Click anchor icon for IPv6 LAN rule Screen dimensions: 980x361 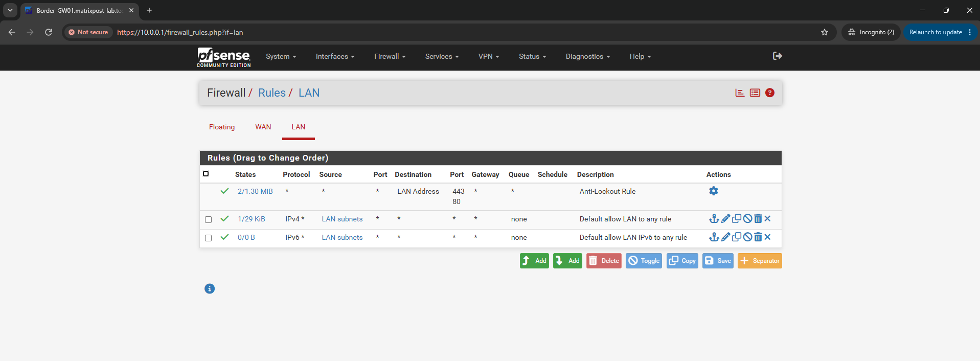click(x=714, y=237)
